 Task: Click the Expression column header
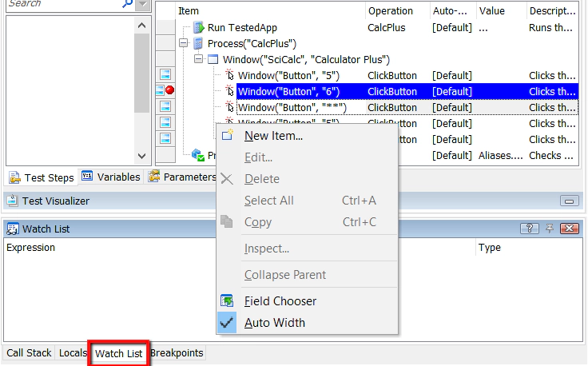coord(30,248)
